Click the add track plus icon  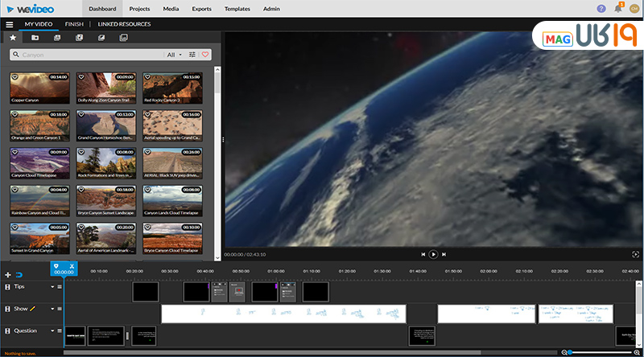click(x=8, y=274)
